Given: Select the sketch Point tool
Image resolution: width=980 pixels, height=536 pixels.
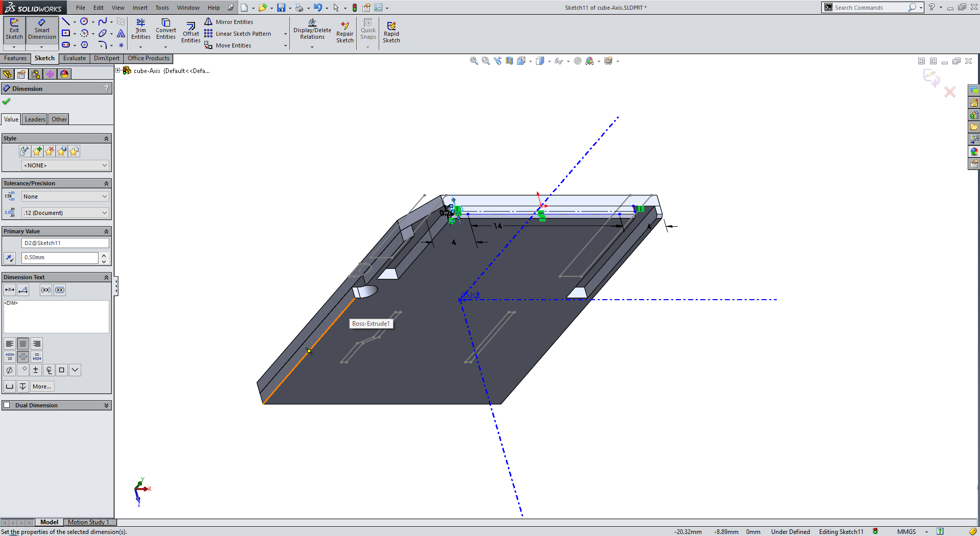Looking at the screenshot, I should 121,45.
